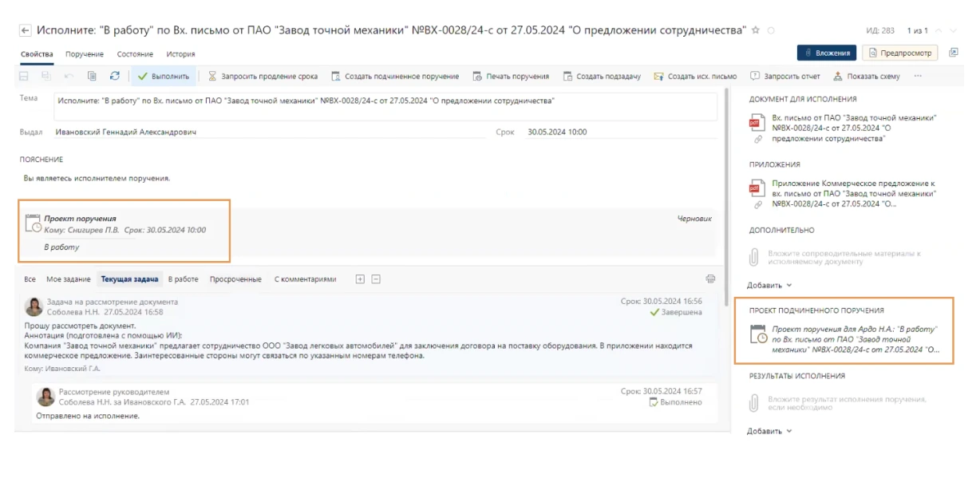The width and height of the screenshot is (980, 490).
Task: Expand all threads with the plus box
Action: coord(360,279)
